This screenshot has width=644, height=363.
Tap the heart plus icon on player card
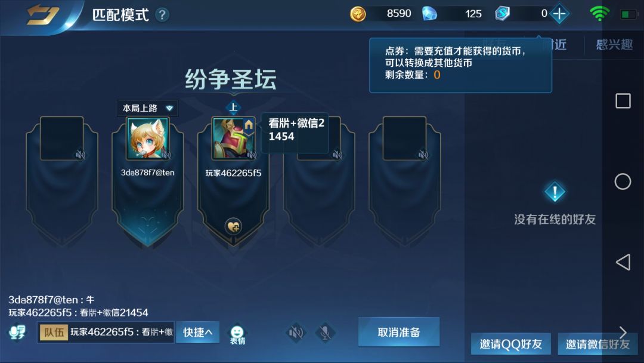click(x=233, y=226)
